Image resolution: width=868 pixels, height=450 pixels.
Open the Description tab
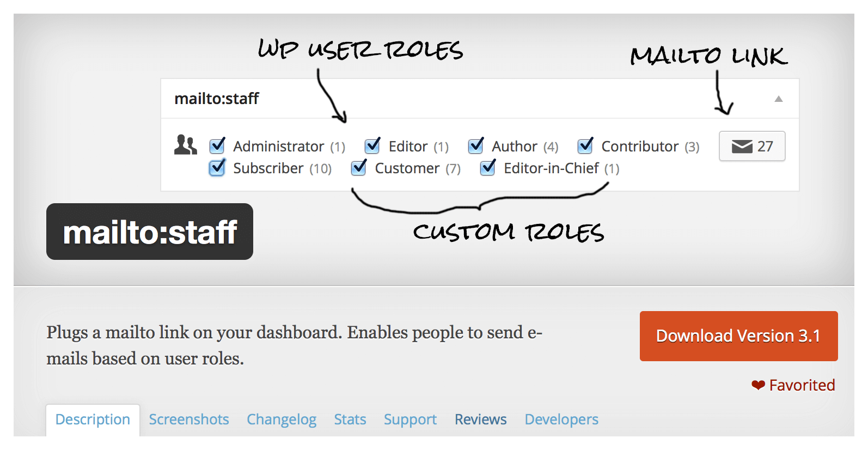pyautogui.click(x=93, y=419)
